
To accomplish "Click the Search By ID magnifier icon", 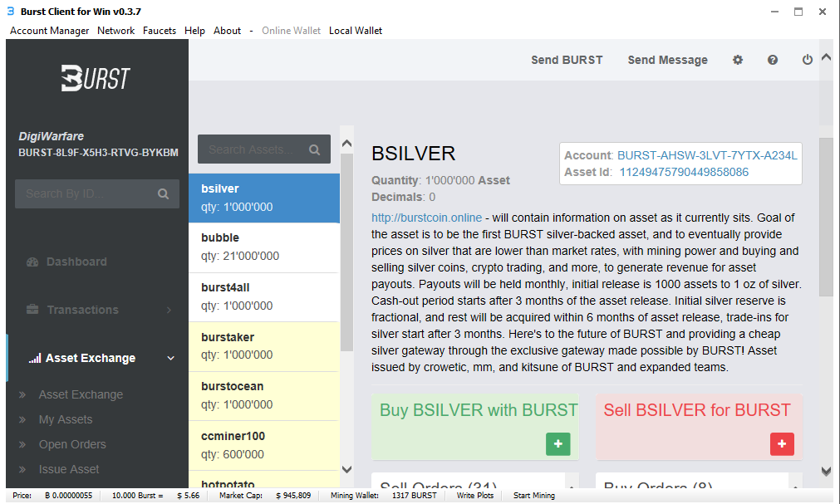I will coord(164,194).
